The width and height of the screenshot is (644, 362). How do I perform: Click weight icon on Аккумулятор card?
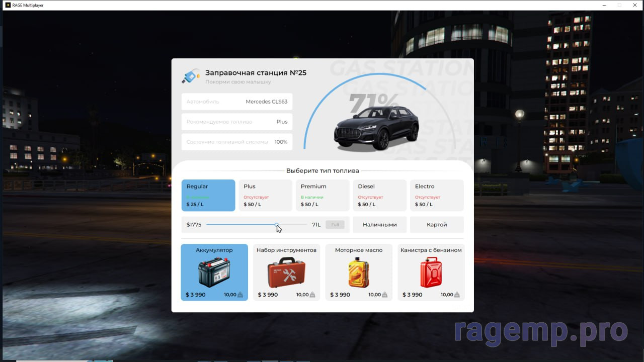pos(240,295)
